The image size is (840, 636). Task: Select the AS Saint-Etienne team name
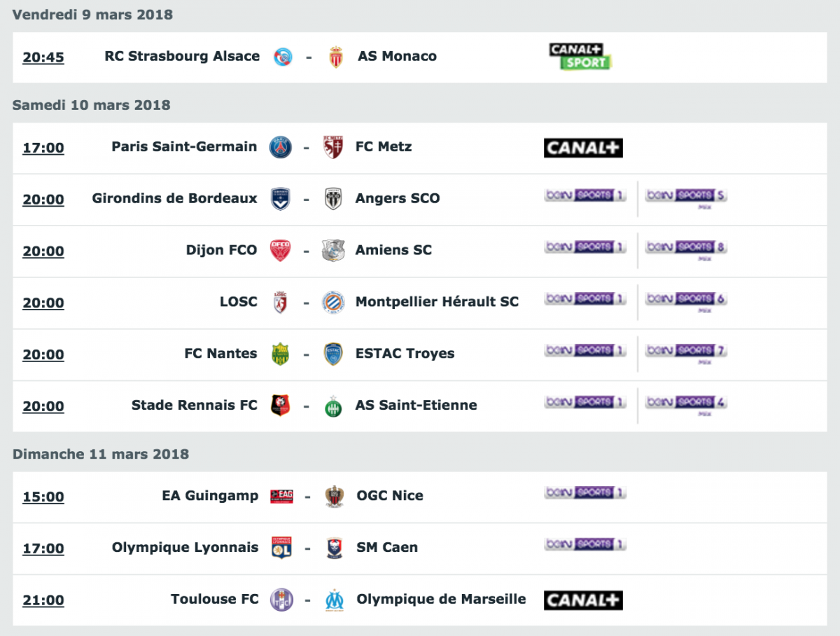click(416, 405)
